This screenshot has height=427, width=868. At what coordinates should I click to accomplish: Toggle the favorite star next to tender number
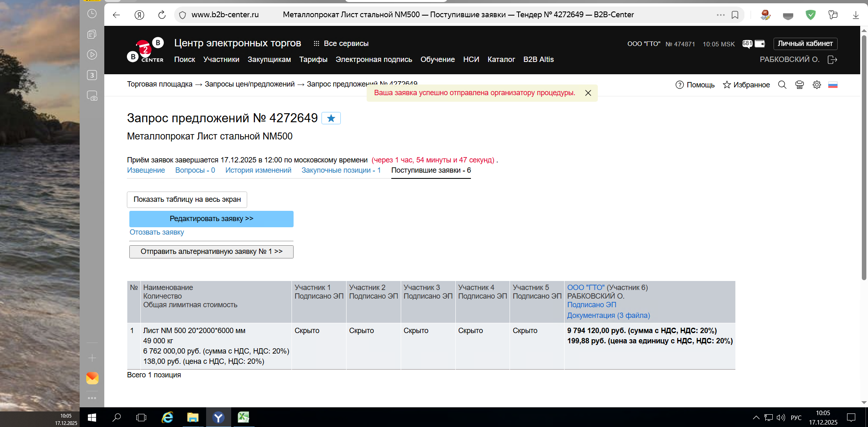[x=331, y=118]
